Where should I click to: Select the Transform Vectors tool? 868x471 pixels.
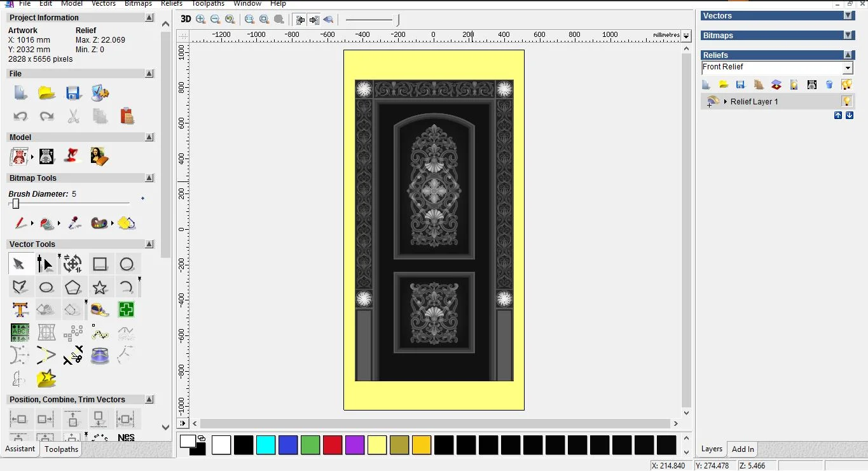72,263
